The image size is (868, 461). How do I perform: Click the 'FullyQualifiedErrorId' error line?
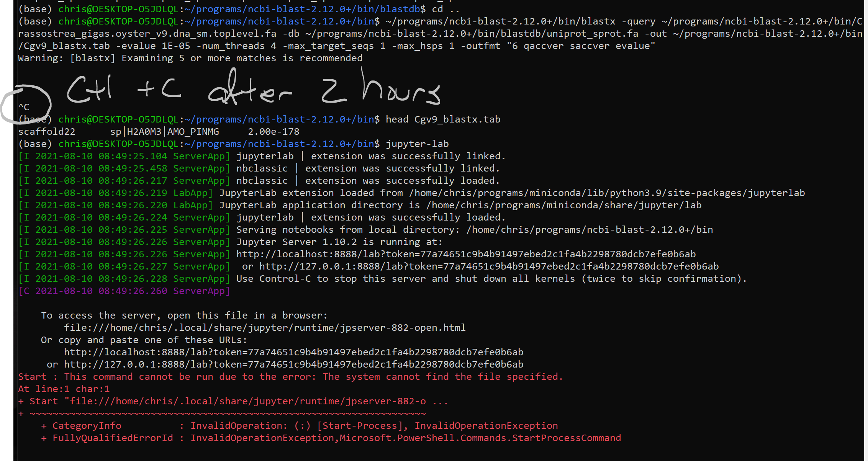[x=331, y=438]
